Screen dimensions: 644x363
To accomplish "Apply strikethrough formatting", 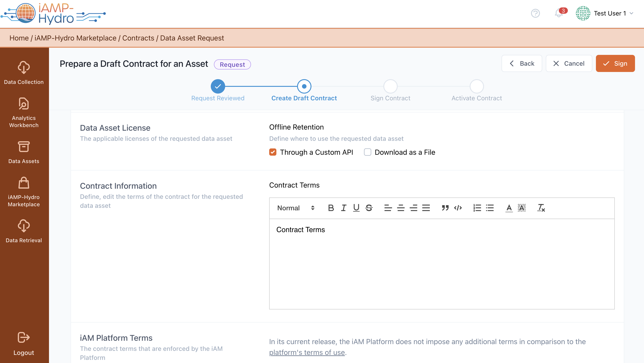I will click(369, 208).
